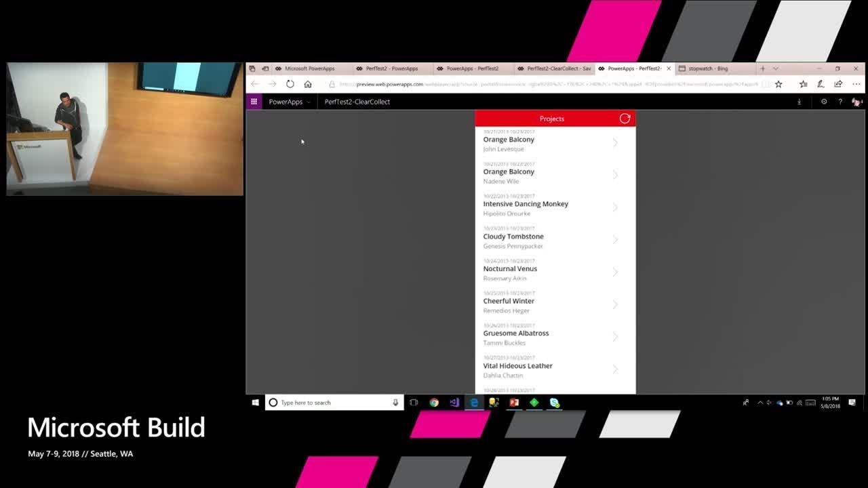Open Vital Hideous Leather details chevron
Viewport: 868px width, 488px height.
615,369
